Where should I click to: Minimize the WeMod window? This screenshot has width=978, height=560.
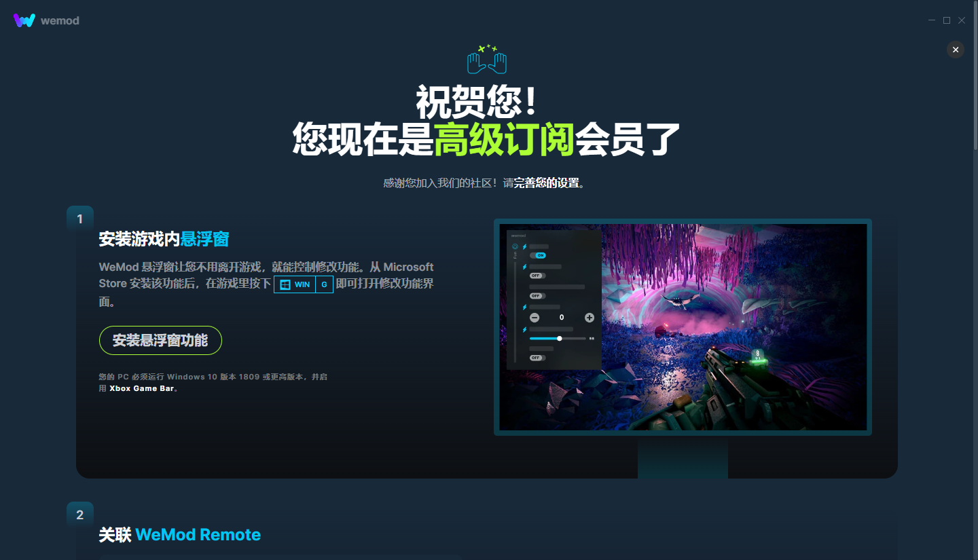coord(932,20)
